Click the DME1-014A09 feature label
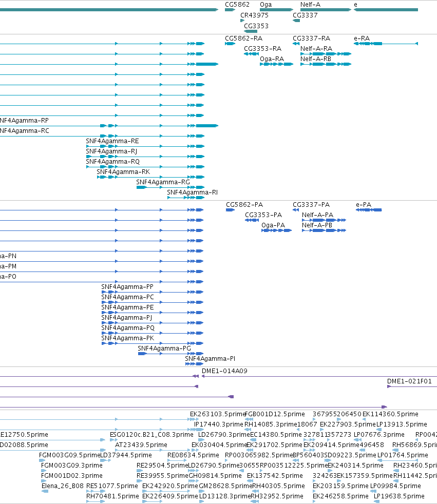This screenshot has width=437, height=504. [224, 371]
